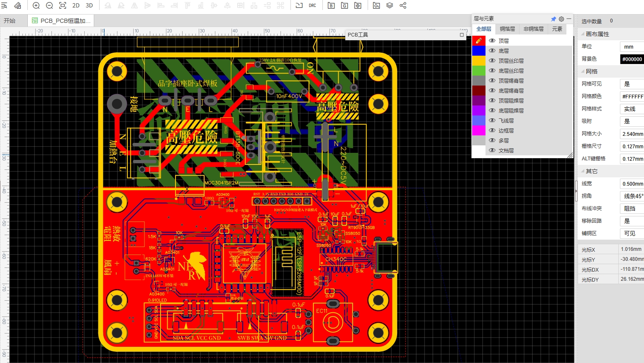Collapse the 画布属性 section
Image resolution: width=644 pixels, height=363 pixels.
583,34
